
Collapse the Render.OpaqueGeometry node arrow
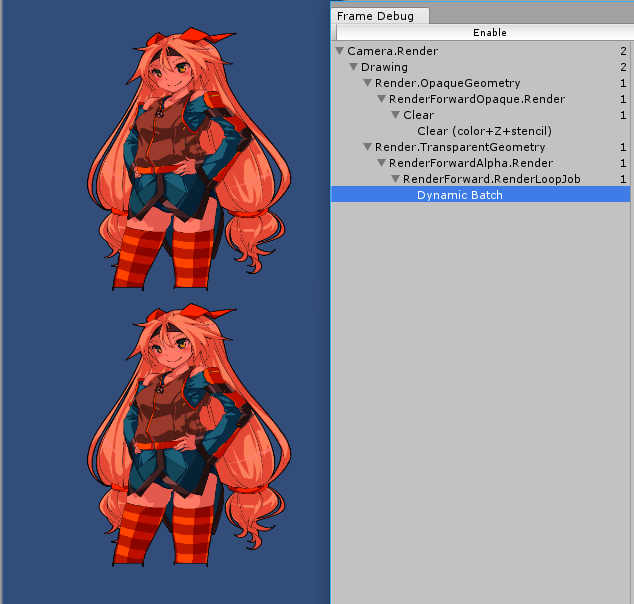[368, 83]
